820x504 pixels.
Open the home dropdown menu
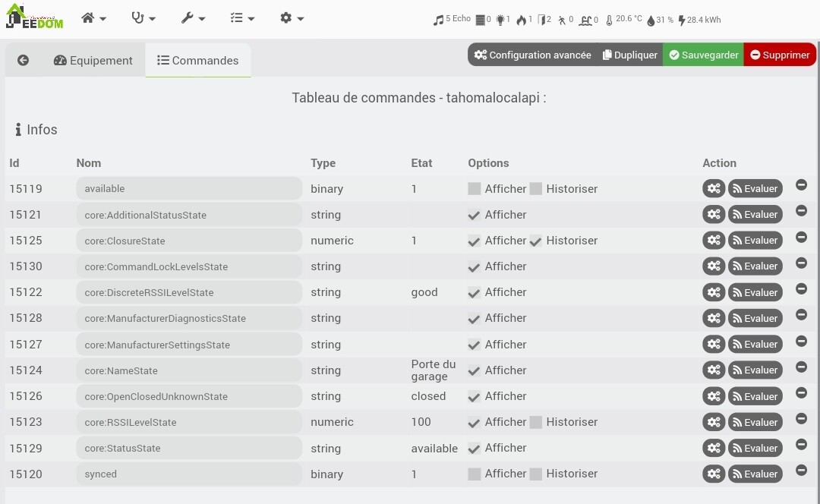93,18
